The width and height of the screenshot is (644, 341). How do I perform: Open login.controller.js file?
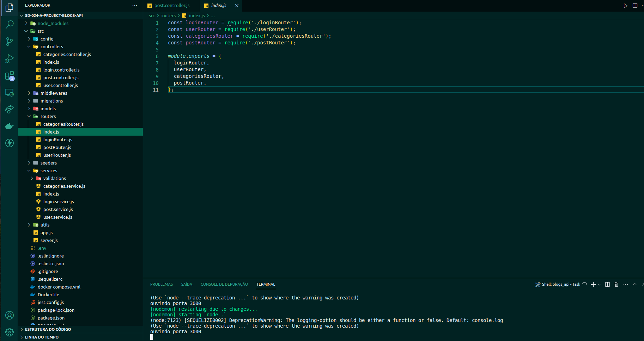80,70
